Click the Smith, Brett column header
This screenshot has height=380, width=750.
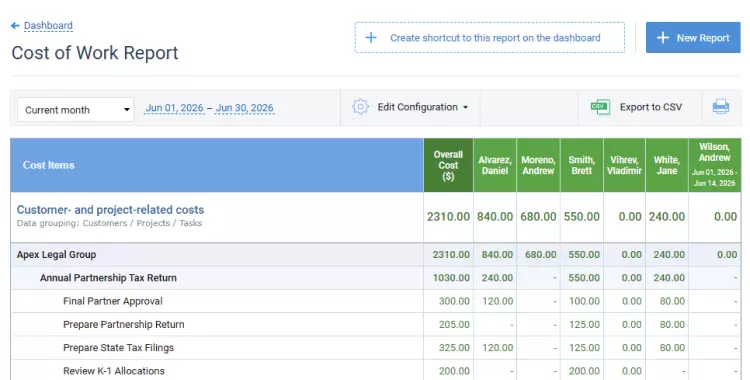pyautogui.click(x=582, y=165)
